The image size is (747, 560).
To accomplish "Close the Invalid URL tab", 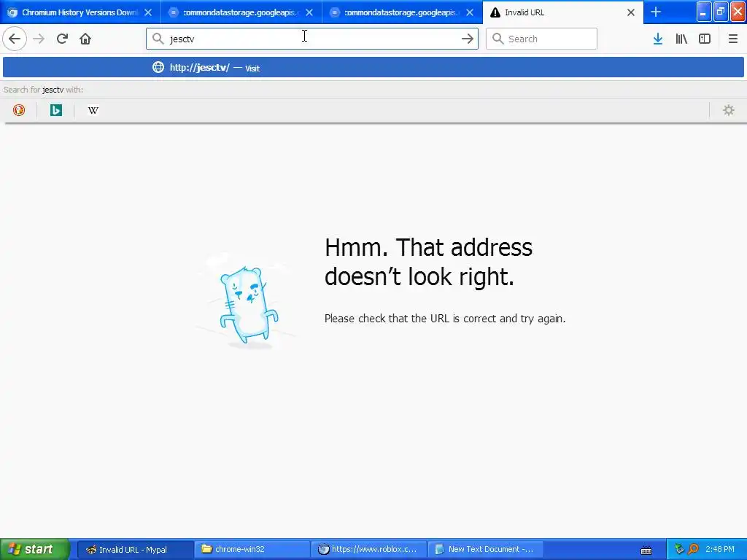I will pos(631,12).
